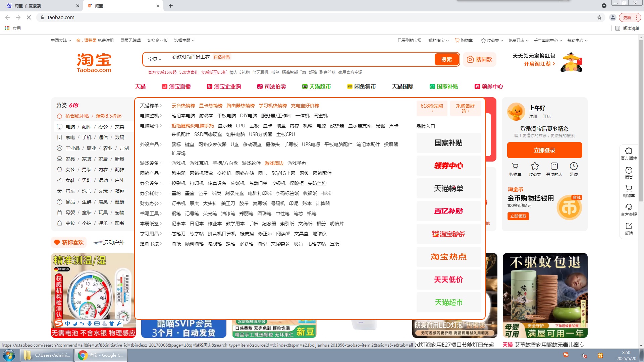Open the 开启淘江湖 link
Image resolution: width=644 pixels, height=362 pixels.
(539, 64)
